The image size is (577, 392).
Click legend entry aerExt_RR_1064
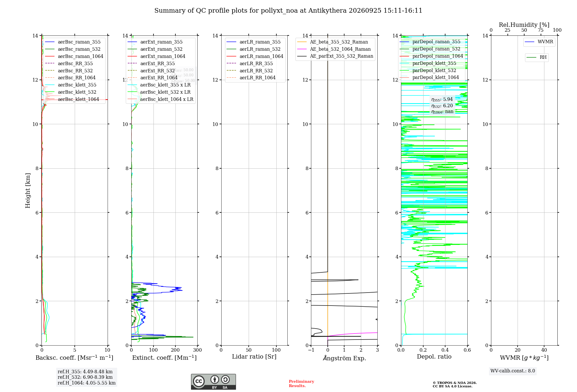pyautogui.click(x=153, y=78)
